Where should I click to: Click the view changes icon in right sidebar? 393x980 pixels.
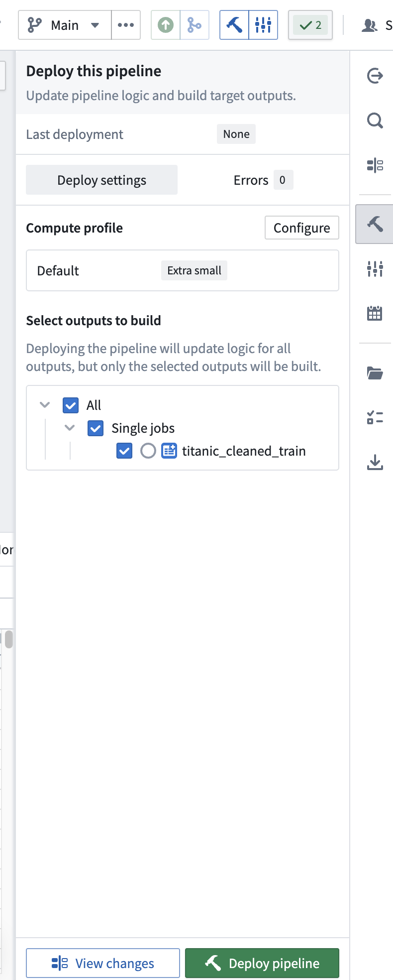pyautogui.click(x=375, y=165)
